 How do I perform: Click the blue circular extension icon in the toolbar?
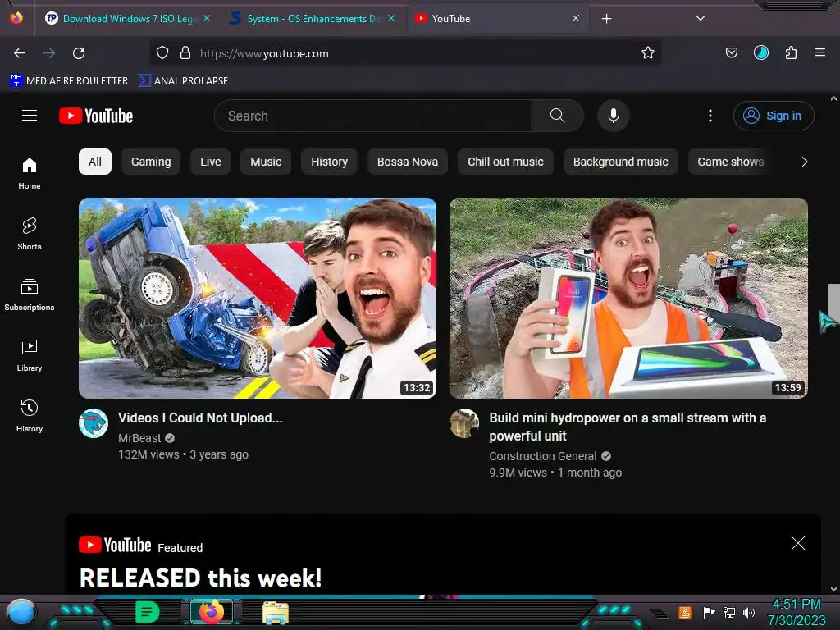click(761, 52)
